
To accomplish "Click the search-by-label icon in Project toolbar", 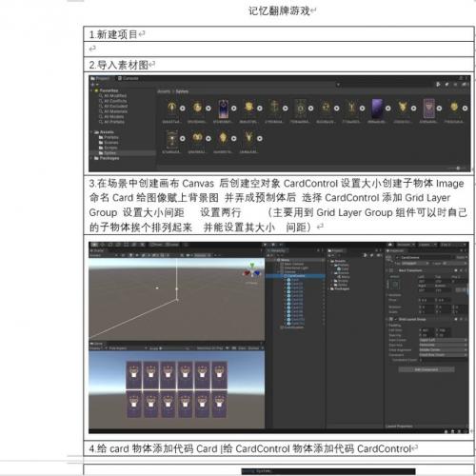I will [x=446, y=85].
